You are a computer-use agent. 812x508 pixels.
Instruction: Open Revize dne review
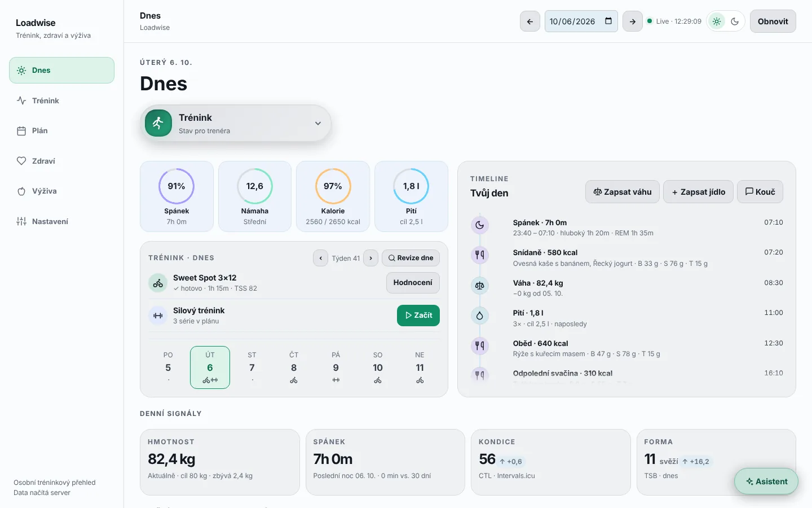tap(411, 258)
